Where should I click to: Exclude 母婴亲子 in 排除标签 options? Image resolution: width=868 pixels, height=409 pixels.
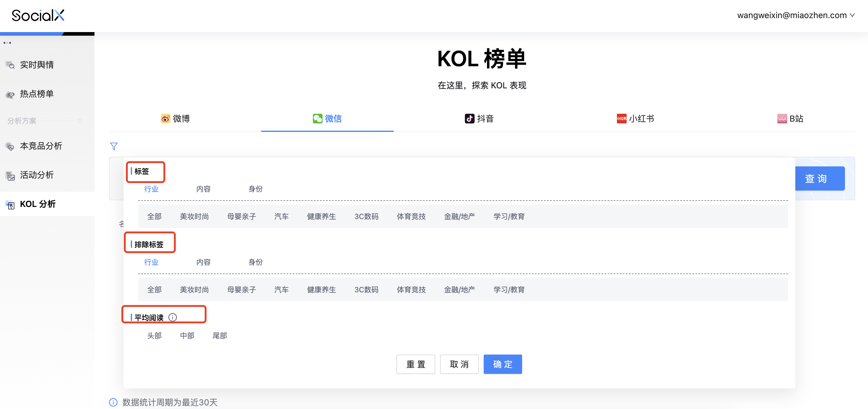pyautogui.click(x=242, y=290)
